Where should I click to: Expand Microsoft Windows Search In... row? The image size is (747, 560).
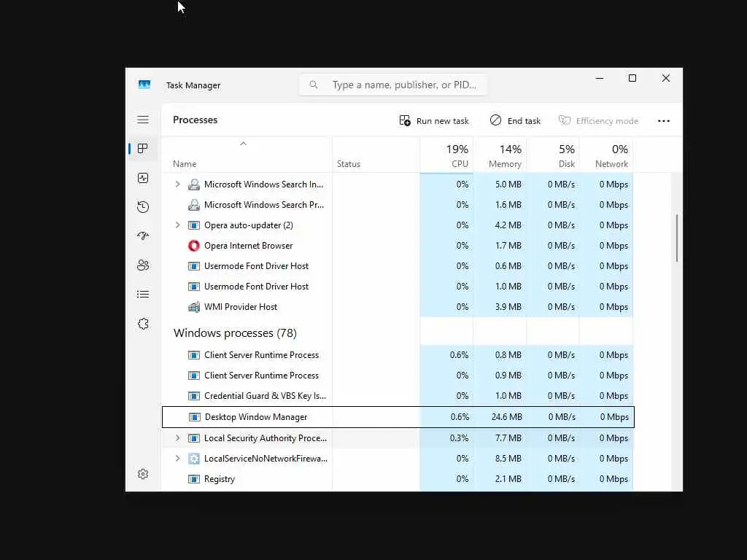[x=178, y=184]
